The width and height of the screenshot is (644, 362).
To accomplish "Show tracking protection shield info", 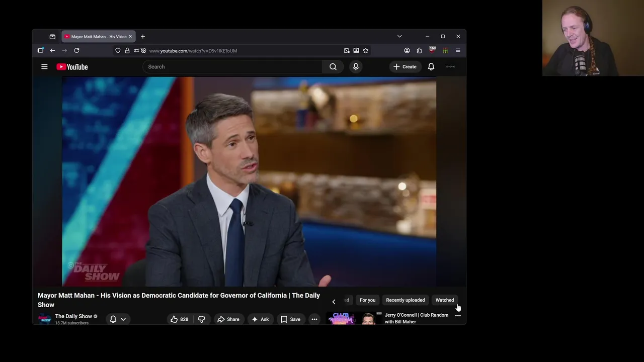I will [x=118, y=51].
